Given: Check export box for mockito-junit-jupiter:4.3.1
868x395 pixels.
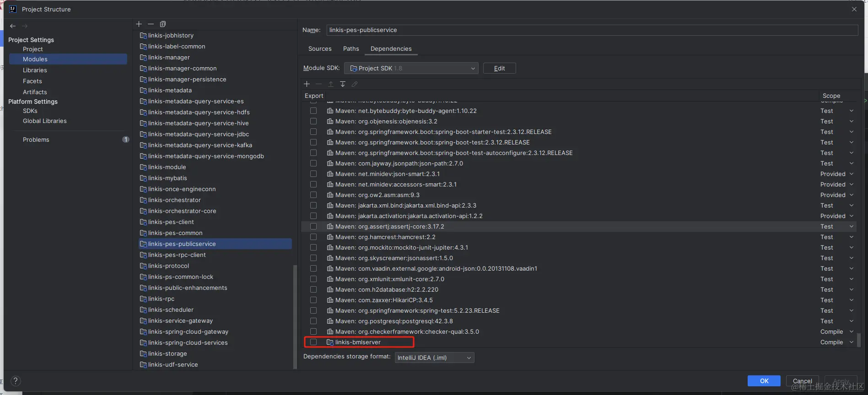Looking at the screenshot, I should [x=313, y=248].
